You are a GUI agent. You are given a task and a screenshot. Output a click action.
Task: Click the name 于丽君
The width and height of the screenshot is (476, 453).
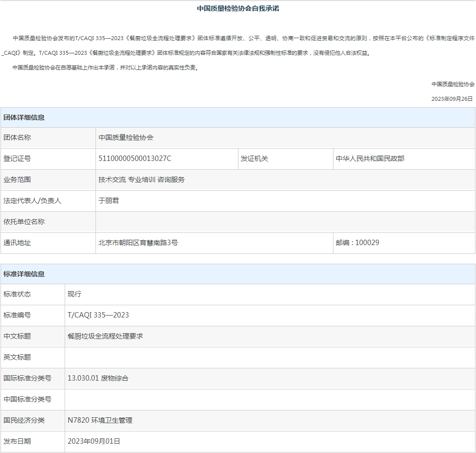(x=109, y=201)
